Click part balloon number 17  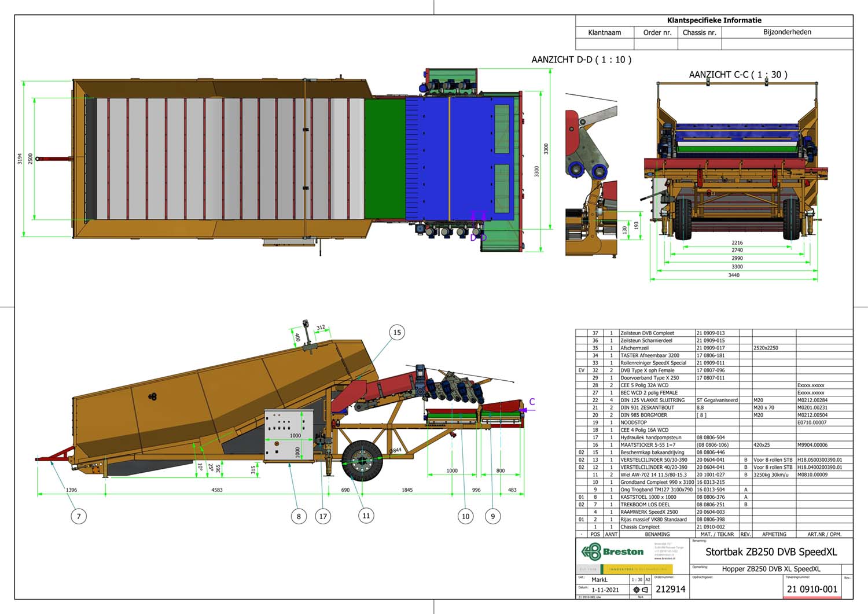pyautogui.click(x=323, y=516)
